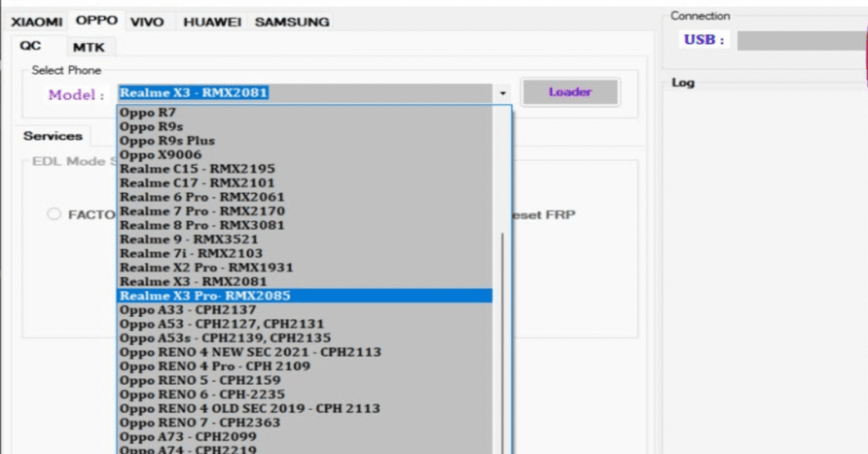Screen dimensions: 868x454
Task: Click the USB connection field
Action: point(802,41)
